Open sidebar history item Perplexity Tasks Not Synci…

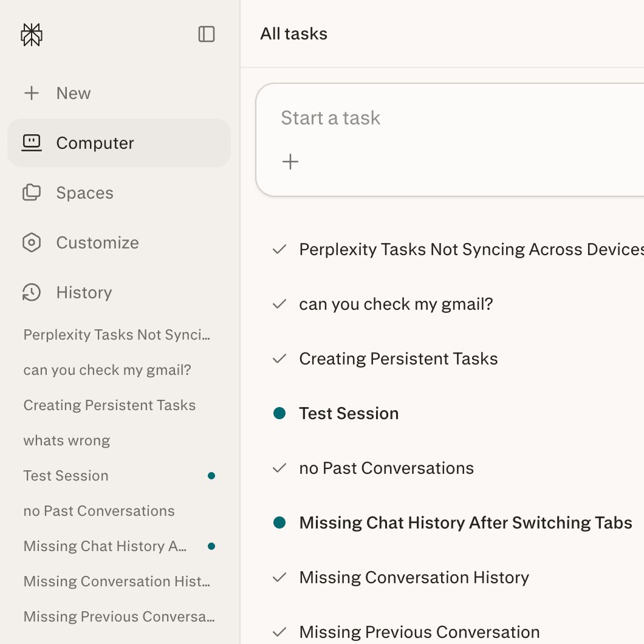point(117,335)
